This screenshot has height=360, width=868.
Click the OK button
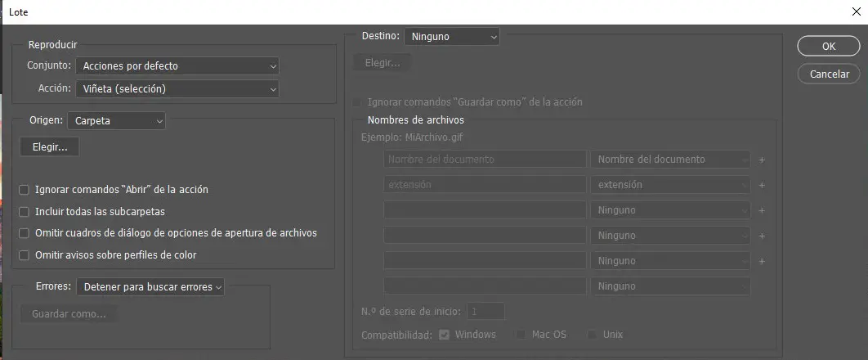828,47
